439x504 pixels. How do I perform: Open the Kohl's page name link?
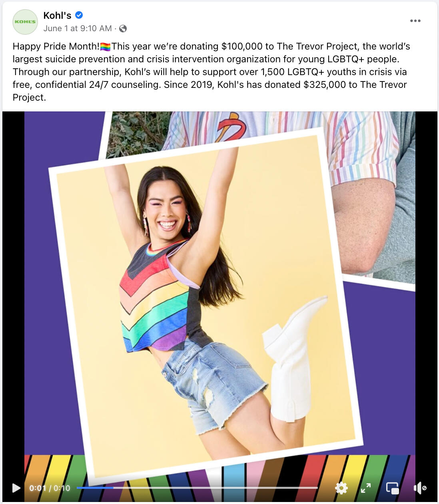pyautogui.click(x=57, y=15)
